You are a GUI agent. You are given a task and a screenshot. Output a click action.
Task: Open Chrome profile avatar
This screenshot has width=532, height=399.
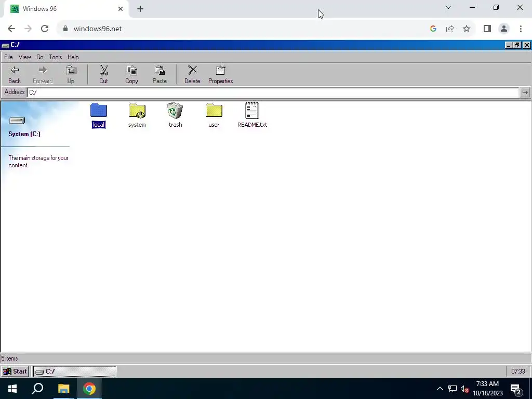[x=504, y=29]
